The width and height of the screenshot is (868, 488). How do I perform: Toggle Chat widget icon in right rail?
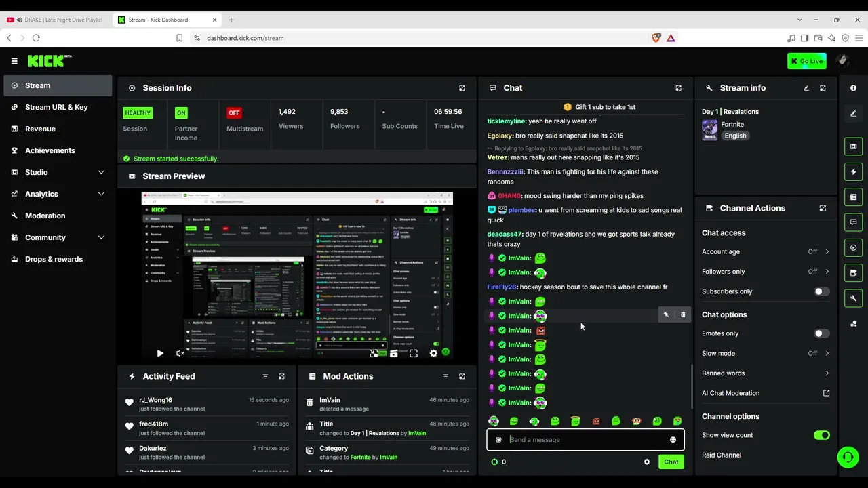853,222
